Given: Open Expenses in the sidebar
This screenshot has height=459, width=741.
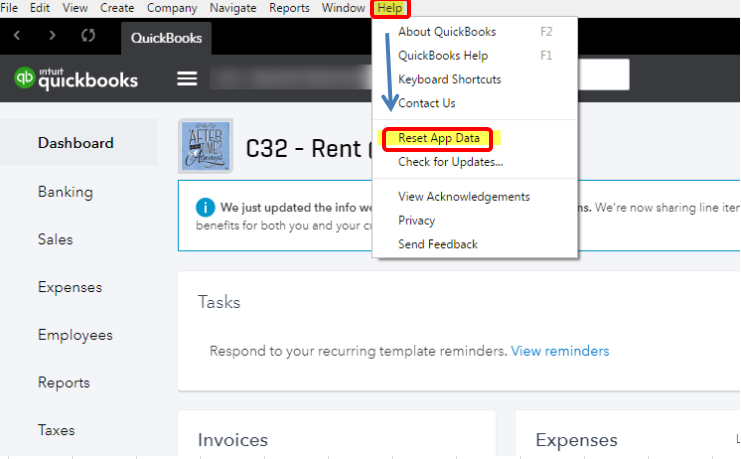Looking at the screenshot, I should pos(70,287).
